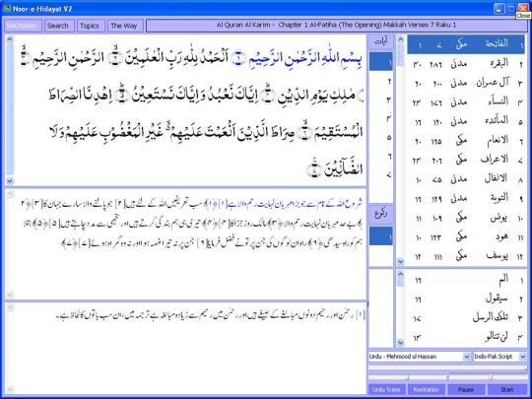Select verse 7 in the Ayat list

381,175
